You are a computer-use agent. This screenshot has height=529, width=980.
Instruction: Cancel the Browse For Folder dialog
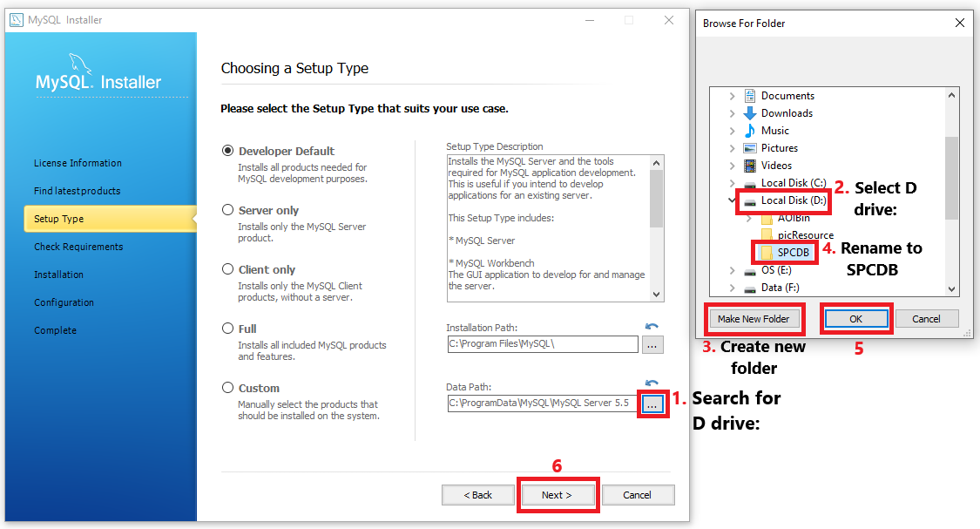click(926, 319)
